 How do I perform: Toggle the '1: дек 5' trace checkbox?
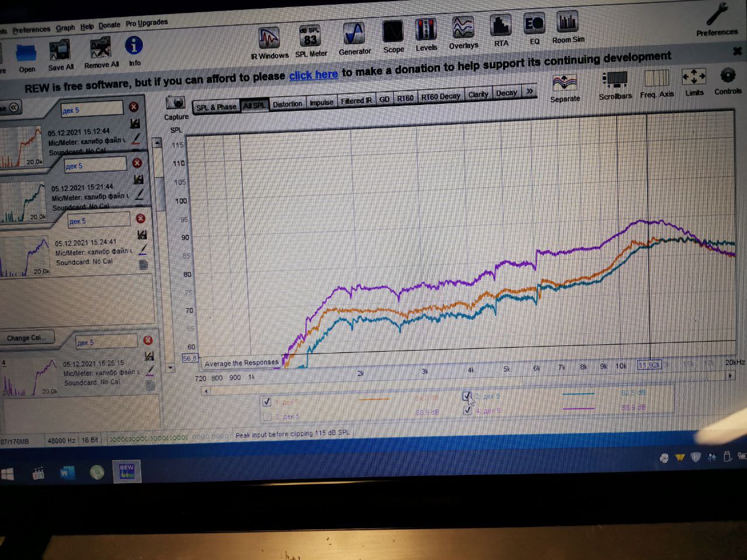click(x=267, y=401)
